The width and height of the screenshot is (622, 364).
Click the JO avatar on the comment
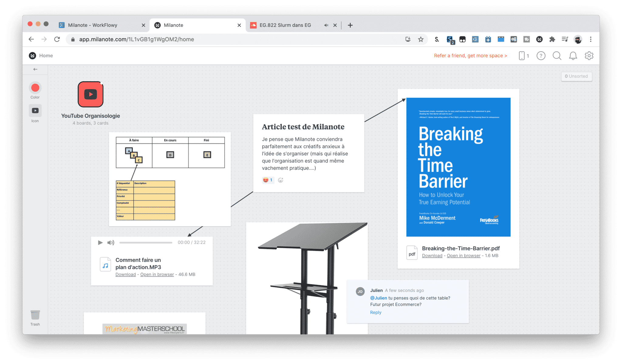click(360, 292)
